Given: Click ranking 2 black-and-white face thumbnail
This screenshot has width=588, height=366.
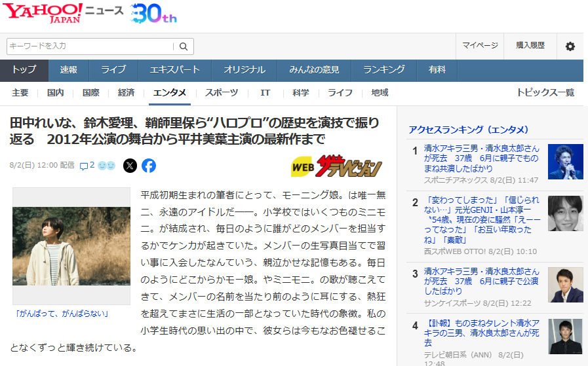Looking at the screenshot, I should [566, 213].
